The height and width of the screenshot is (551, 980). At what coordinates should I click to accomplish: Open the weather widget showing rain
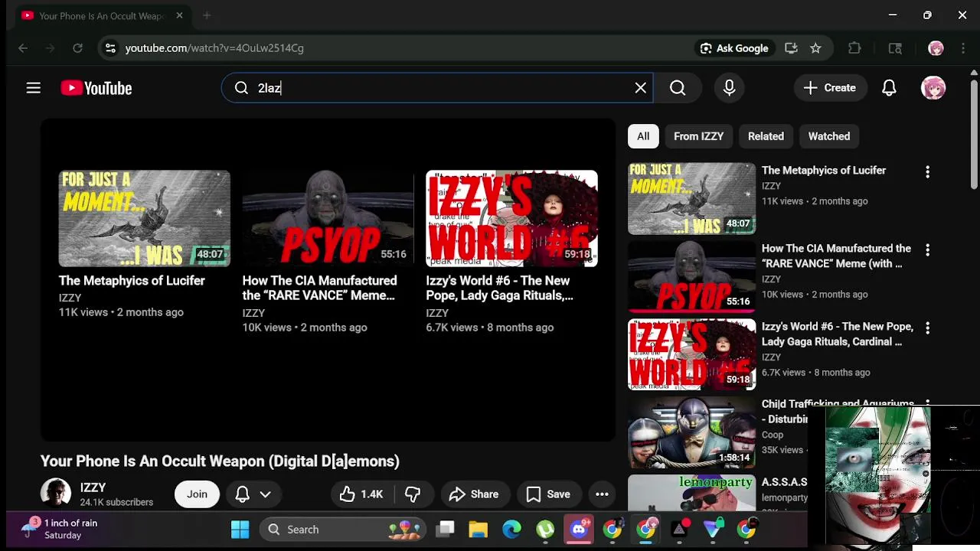[61, 529]
